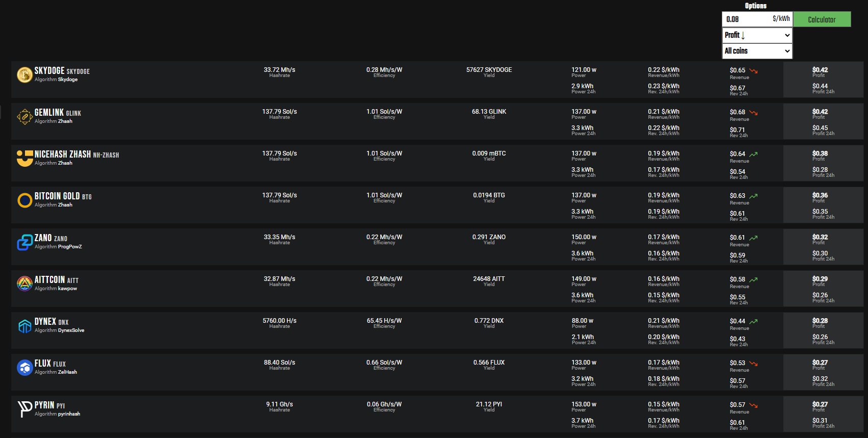Click the 0.566 FLUX yield value
The width and height of the screenshot is (868, 438).
489,363
